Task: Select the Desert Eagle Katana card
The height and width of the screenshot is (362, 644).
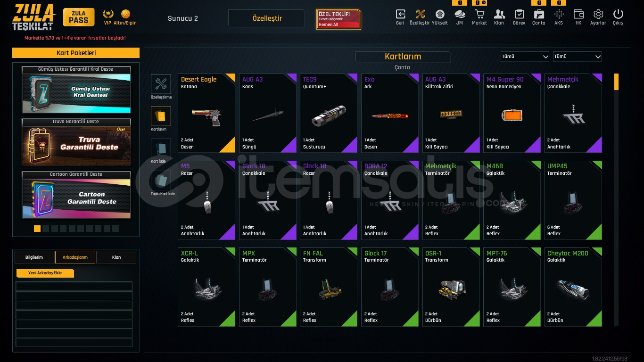Action: point(206,113)
